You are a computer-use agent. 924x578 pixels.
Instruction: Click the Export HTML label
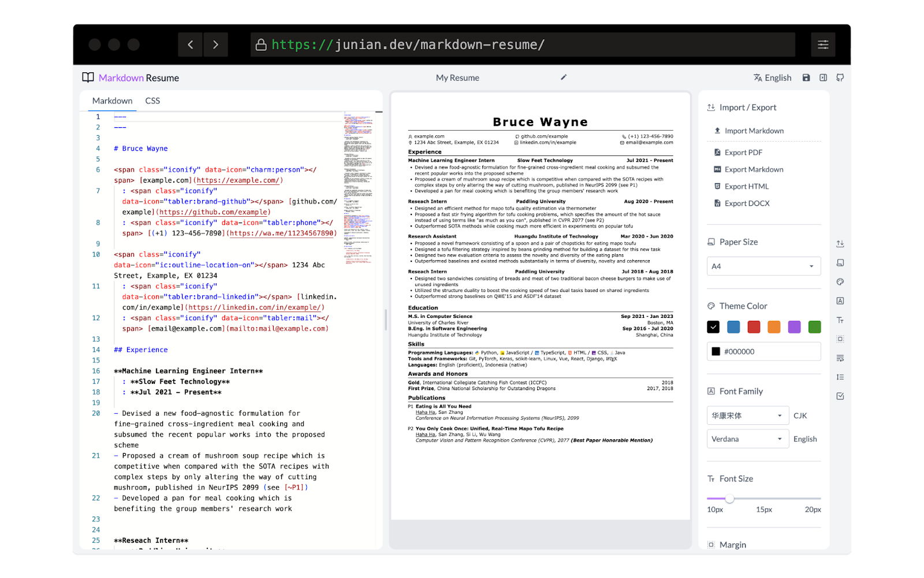point(747,186)
